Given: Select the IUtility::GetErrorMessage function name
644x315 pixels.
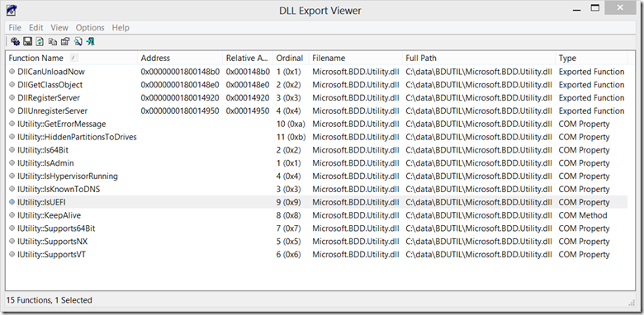Looking at the screenshot, I should (x=62, y=124).
